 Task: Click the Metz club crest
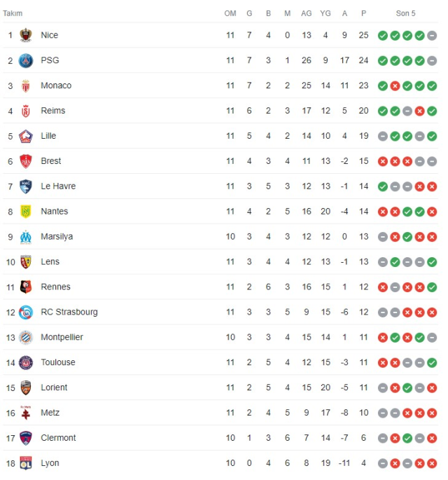coord(26,413)
